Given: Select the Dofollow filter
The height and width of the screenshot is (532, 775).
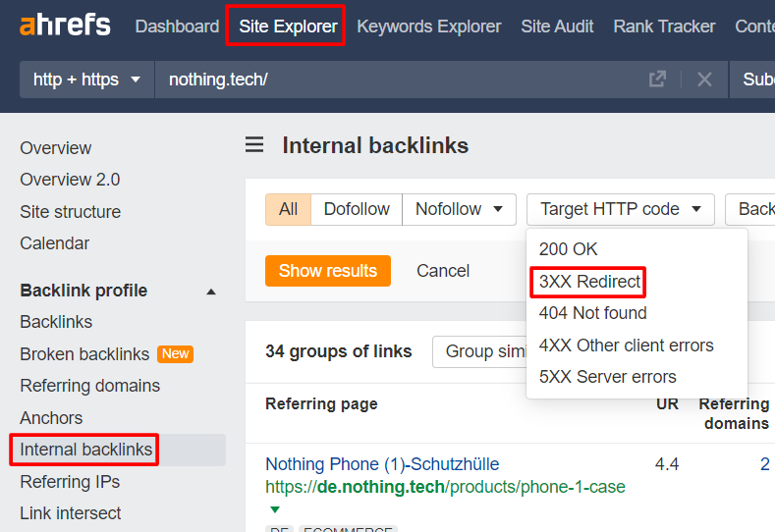Looking at the screenshot, I should pyautogui.click(x=357, y=209).
